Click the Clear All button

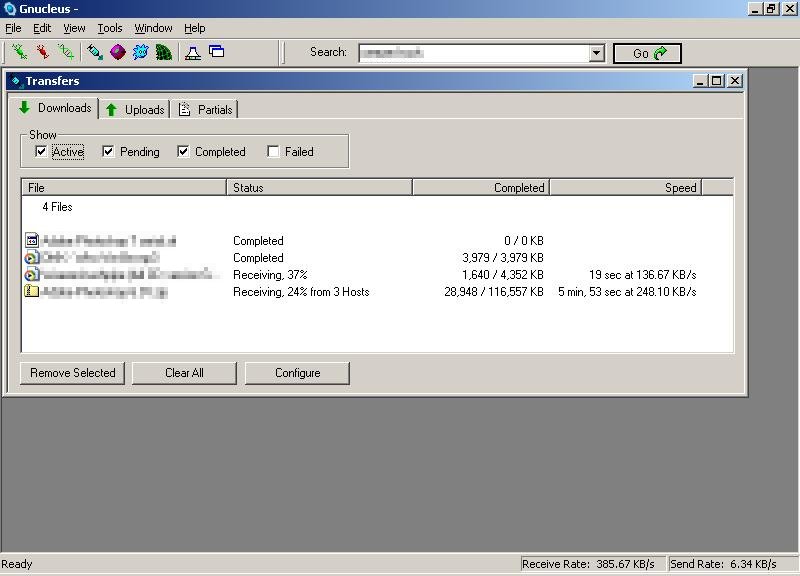click(184, 373)
